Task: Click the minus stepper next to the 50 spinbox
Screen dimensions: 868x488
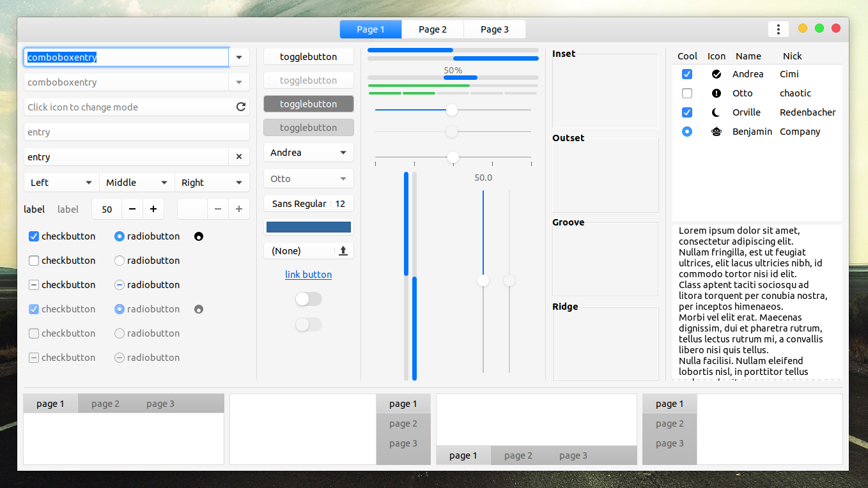Action: [132, 209]
